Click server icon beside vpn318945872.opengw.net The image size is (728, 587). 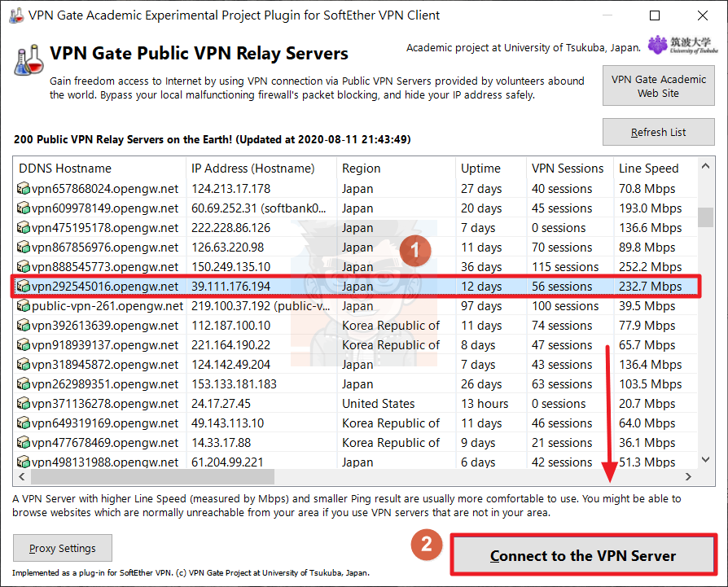tap(24, 364)
